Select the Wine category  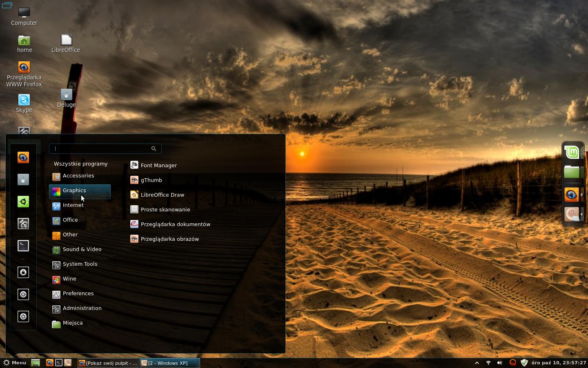click(80, 280)
